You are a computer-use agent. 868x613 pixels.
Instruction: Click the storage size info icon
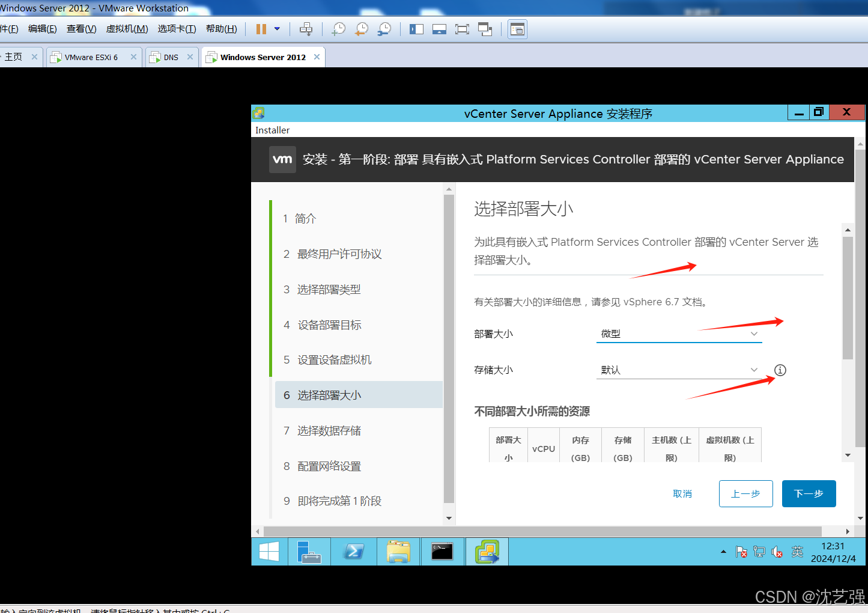coord(780,370)
